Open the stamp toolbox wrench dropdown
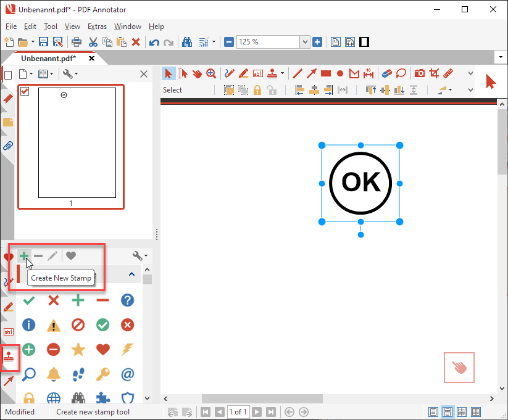Screen dimensions: 508x420 click(x=140, y=255)
